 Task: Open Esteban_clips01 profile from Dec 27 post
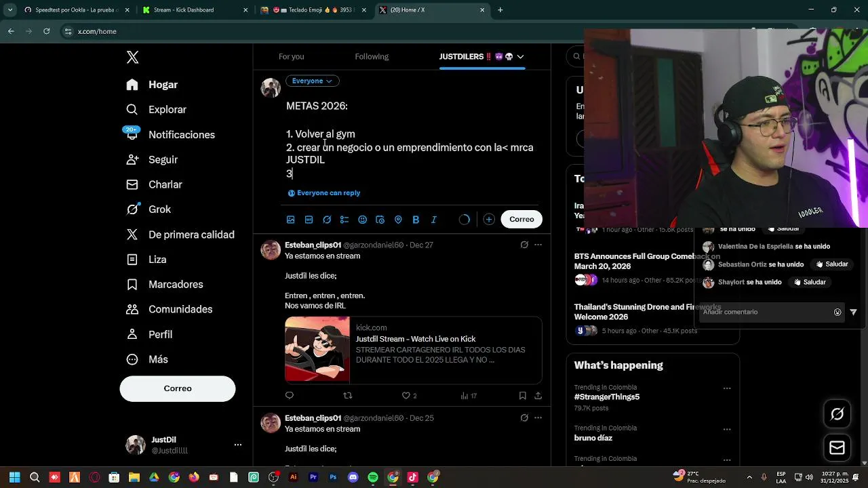tap(313, 245)
